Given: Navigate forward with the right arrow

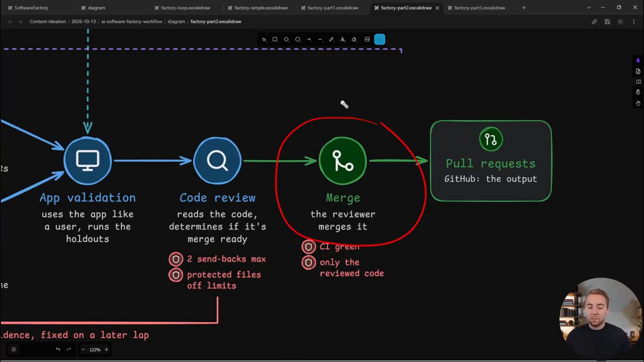Looking at the screenshot, I should 20,22.
